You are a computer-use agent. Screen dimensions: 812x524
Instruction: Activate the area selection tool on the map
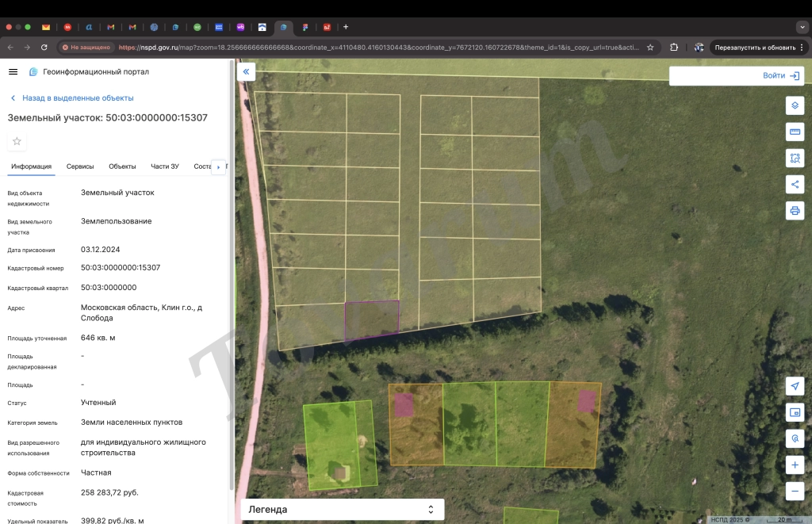click(795, 158)
